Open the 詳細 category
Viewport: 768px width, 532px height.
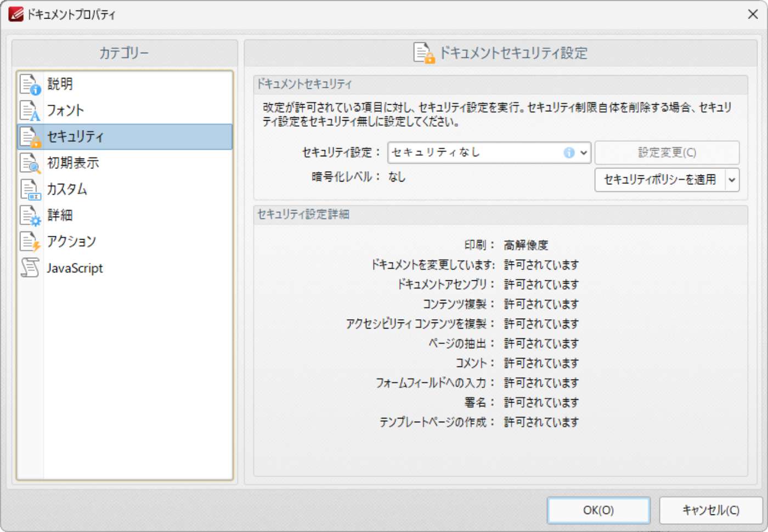click(125, 216)
